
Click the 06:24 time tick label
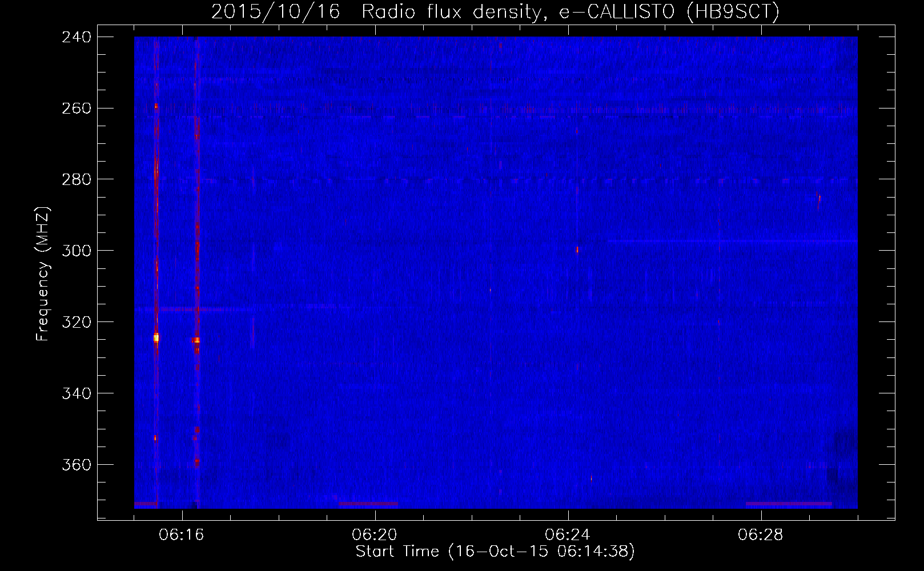point(568,535)
